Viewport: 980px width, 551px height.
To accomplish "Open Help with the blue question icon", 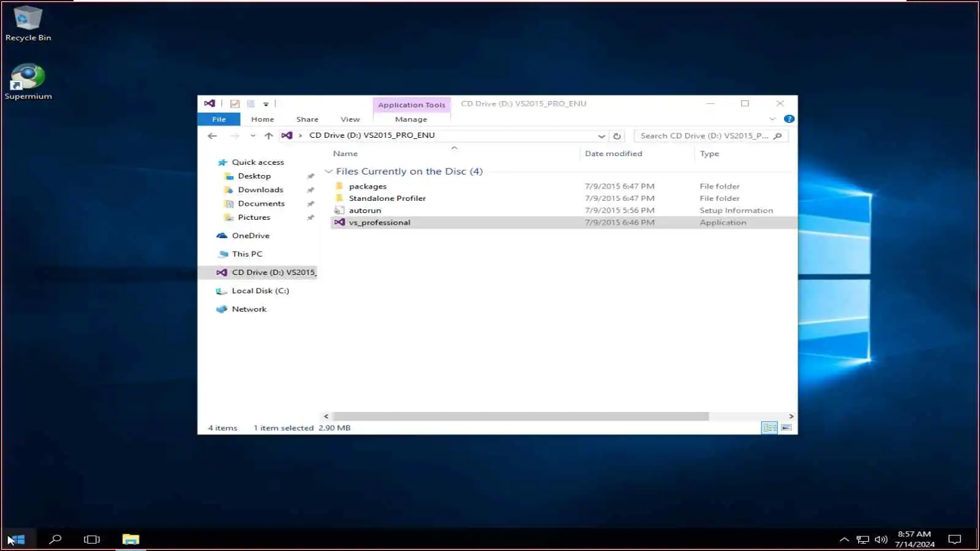I will click(789, 119).
